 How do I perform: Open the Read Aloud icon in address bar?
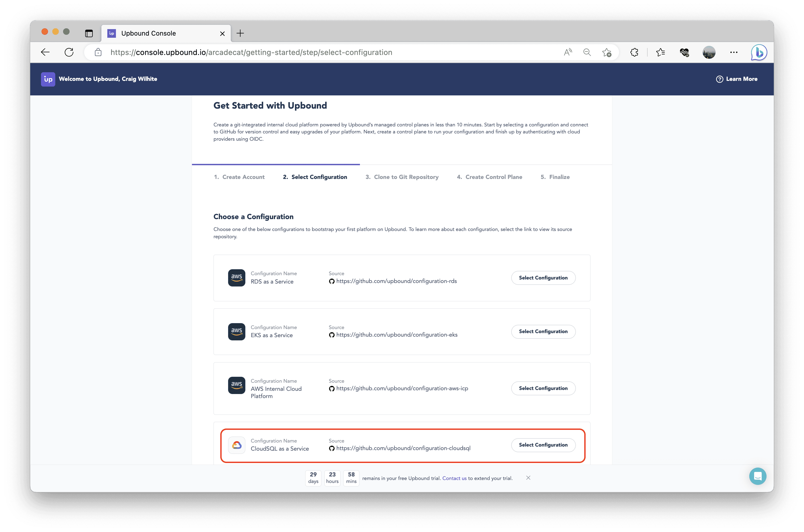pos(568,53)
